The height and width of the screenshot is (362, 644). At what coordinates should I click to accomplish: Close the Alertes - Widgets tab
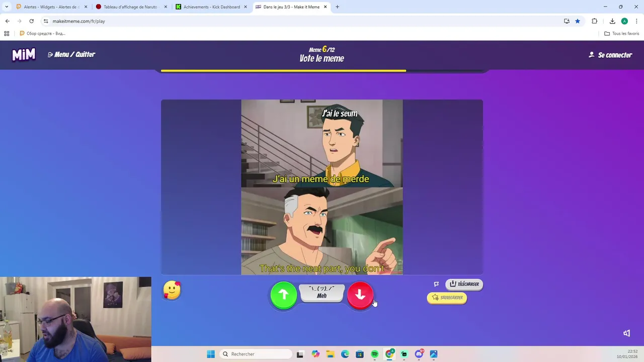pyautogui.click(x=86, y=7)
